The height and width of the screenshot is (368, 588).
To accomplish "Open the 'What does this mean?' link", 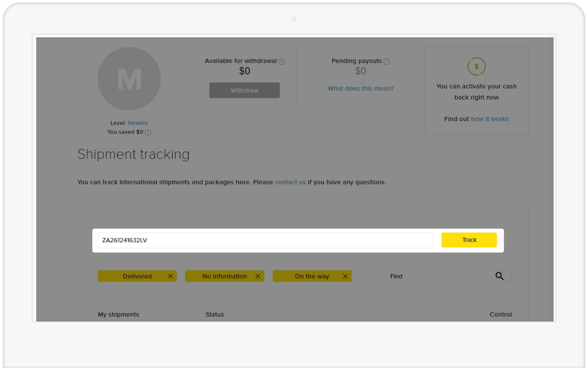I will pyautogui.click(x=361, y=88).
